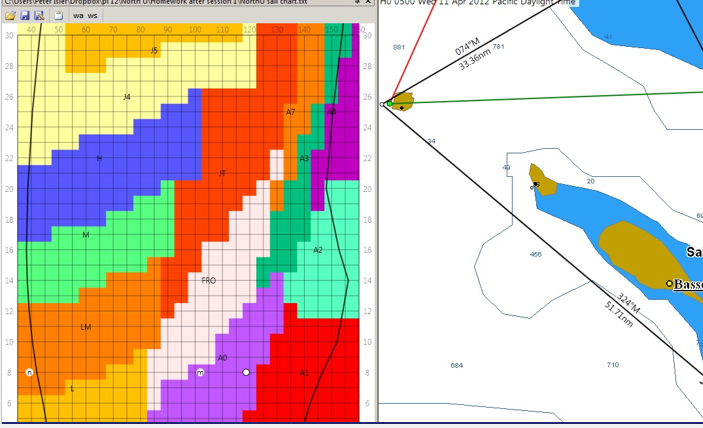Click the A2 sail zone label
703x428 pixels.
click(318, 250)
